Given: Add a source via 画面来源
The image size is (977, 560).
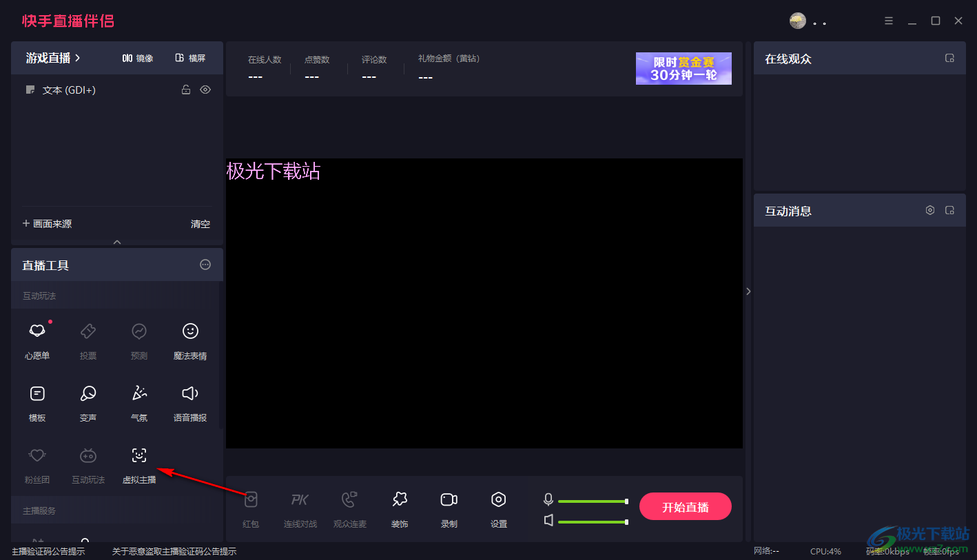Looking at the screenshot, I should click(x=47, y=224).
